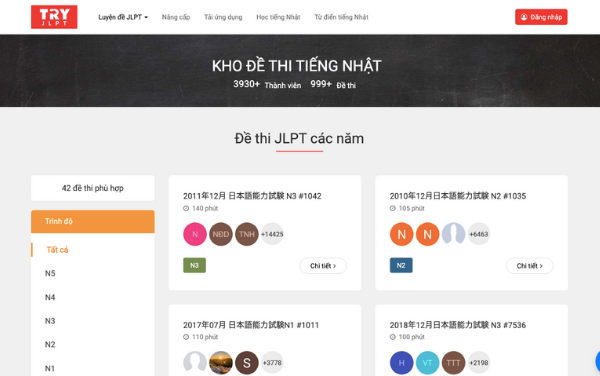Select the Học tiếng Nhật menu link
Image resolution: width=600 pixels, height=376 pixels.
(x=278, y=17)
